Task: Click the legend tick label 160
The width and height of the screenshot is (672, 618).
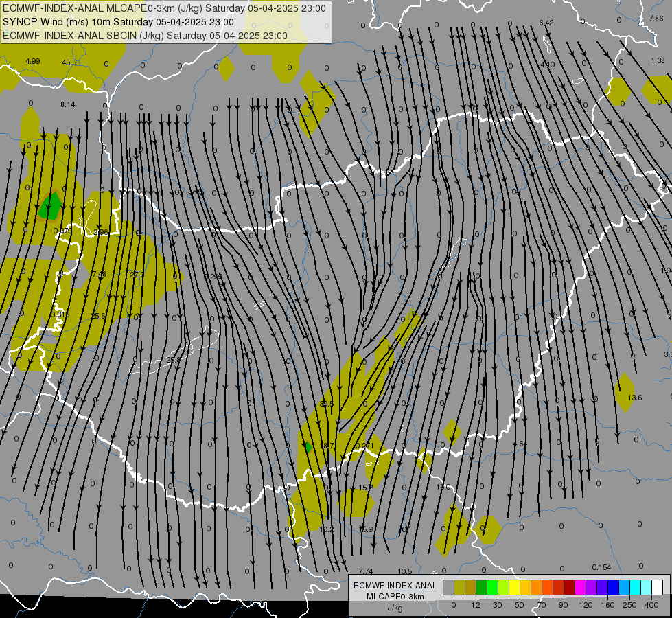Action: pyautogui.click(x=607, y=605)
